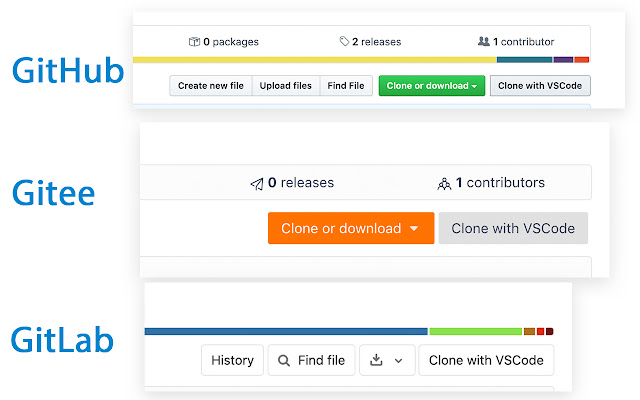This screenshot has width=640, height=400.
Task: Expand the green 'Clone or download' dropdown
Action: pyautogui.click(x=432, y=86)
